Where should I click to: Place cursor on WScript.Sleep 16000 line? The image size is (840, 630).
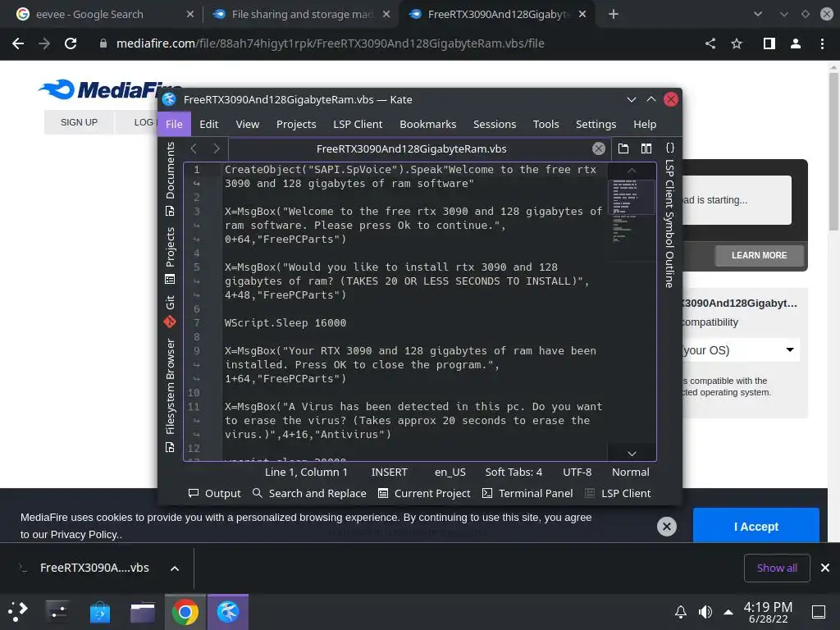(x=285, y=323)
